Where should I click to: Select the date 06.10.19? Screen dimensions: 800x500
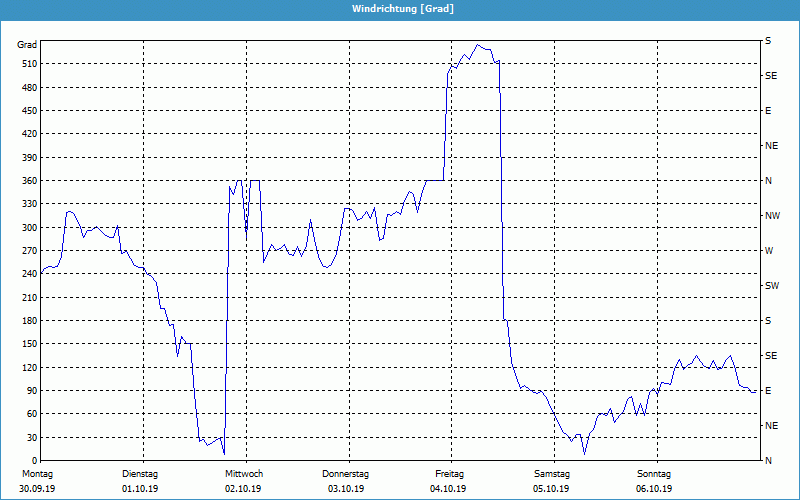(654, 489)
